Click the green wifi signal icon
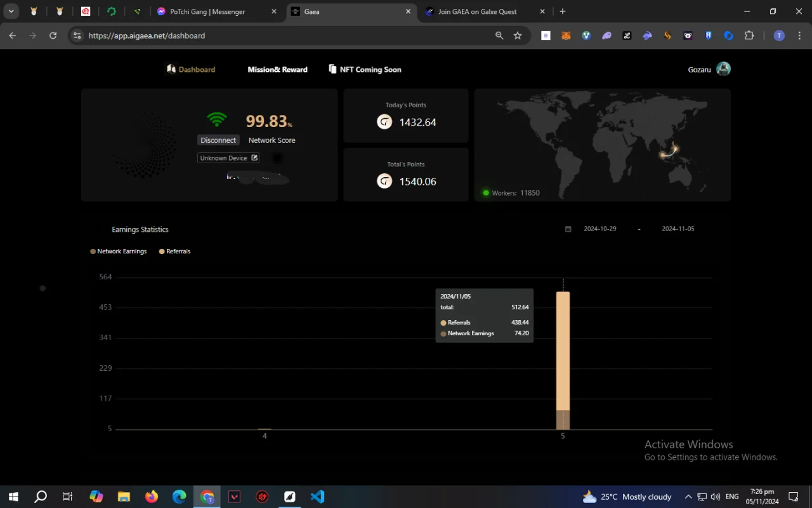Screen dimensions: 812x508 217,119
